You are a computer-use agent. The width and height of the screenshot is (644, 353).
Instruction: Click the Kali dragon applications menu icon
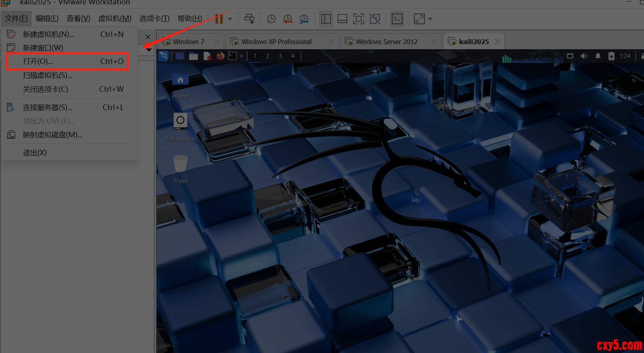[x=163, y=56]
